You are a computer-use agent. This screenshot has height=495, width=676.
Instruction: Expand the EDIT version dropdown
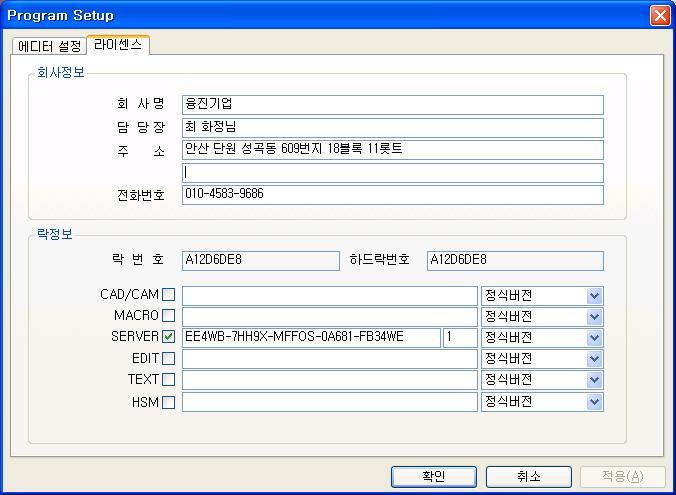[x=542, y=359]
